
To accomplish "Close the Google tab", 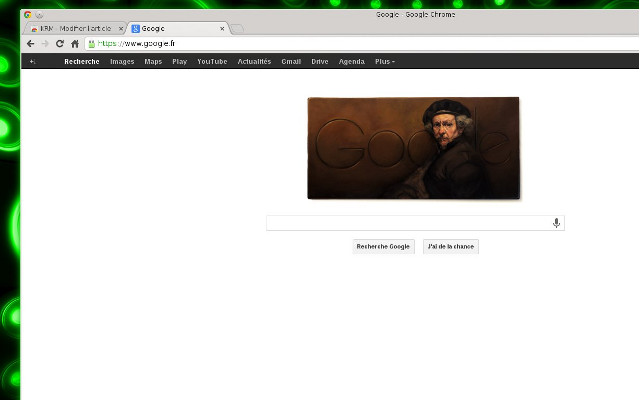I will coord(222,29).
